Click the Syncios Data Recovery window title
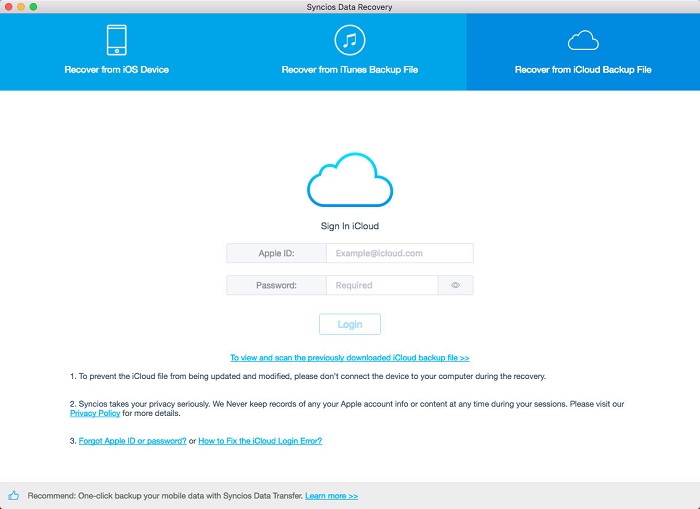 [350, 7]
